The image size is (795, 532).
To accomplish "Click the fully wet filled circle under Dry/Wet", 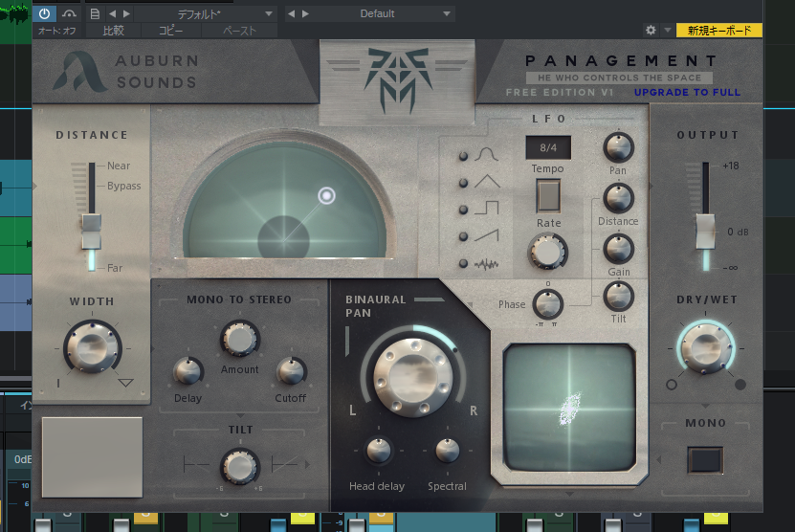I will 740,385.
